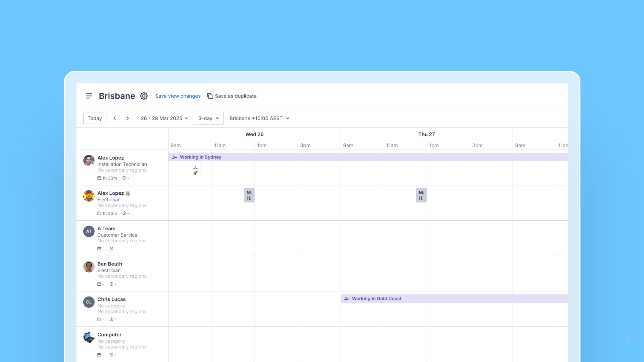This screenshot has height=362, width=644.
Task: Click calendar icon for Alex Lopez Electrician
Action: [x=99, y=214]
